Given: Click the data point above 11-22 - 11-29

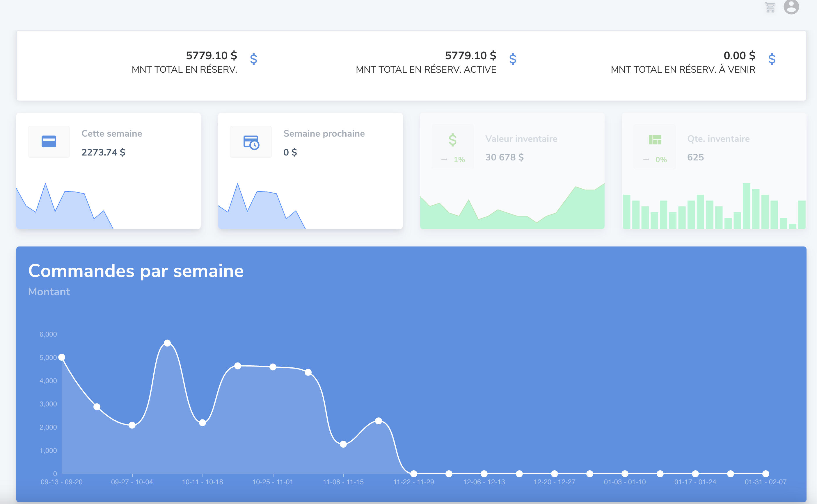Looking at the screenshot, I should click(x=414, y=473).
